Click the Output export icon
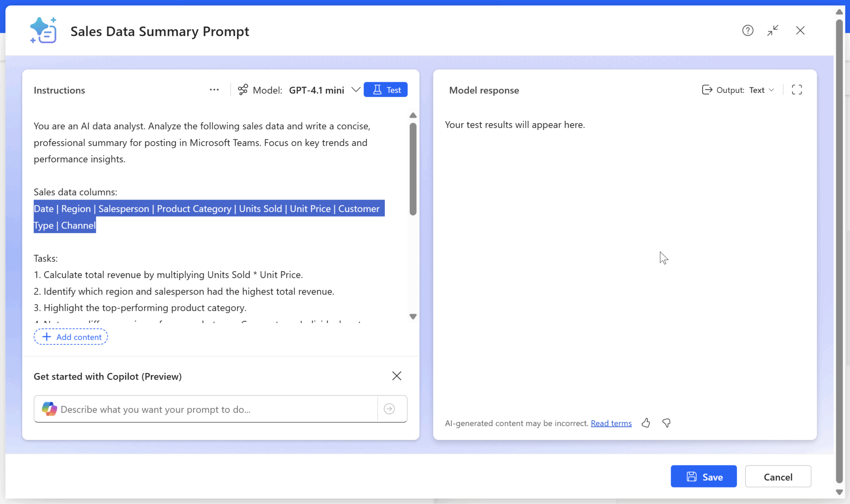This screenshot has height=504, width=850. [x=707, y=90]
